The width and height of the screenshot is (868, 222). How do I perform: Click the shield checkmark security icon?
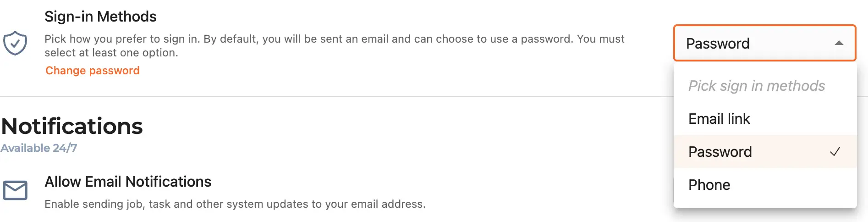[x=15, y=43]
